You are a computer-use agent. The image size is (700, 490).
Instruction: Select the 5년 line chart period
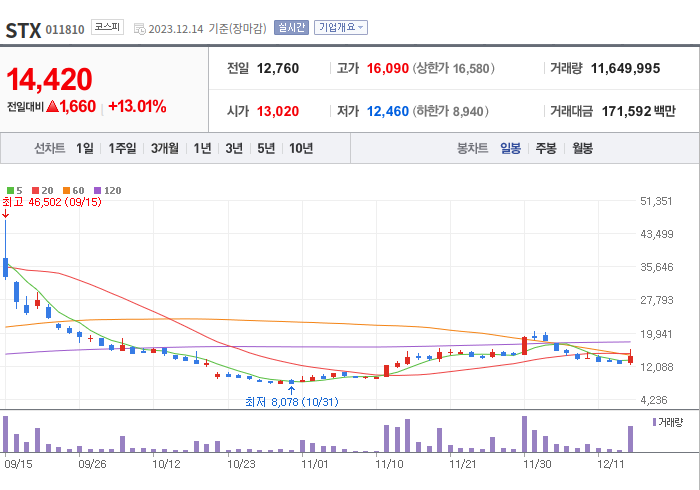266,148
